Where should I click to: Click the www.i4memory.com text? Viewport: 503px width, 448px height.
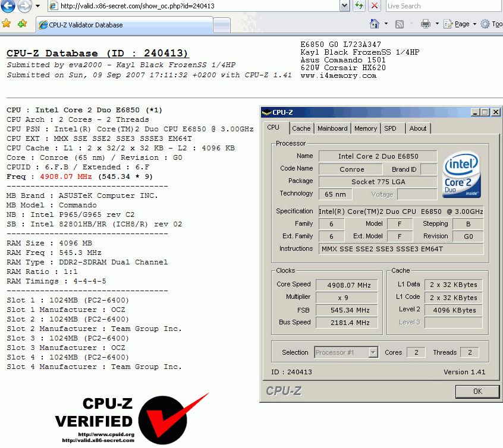338,75
